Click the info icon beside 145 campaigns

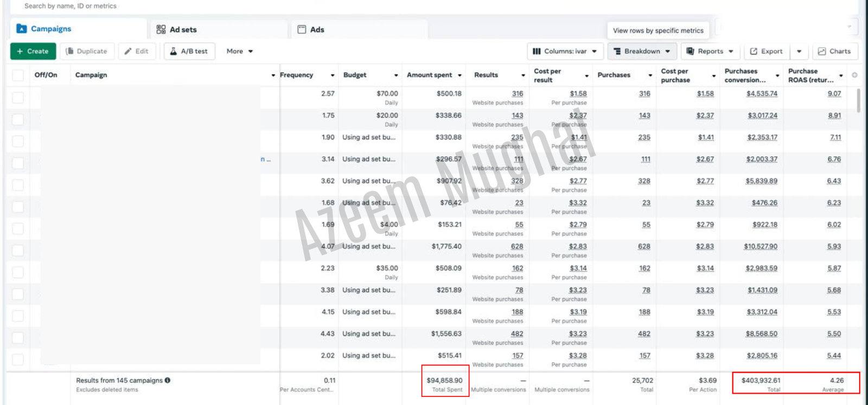click(168, 380)
